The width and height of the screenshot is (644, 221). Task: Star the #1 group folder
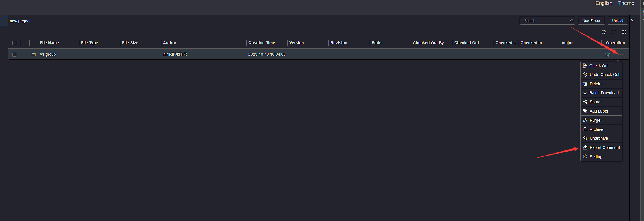coord(607,54)
